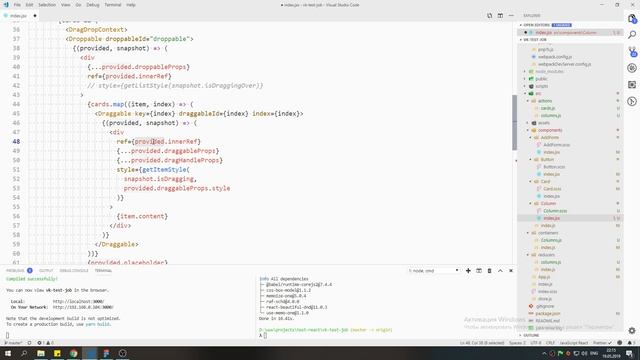The image size is (640, 360).
Task: Click the Open Changes icon in editor toolbar
Action: tap(489, 16)
